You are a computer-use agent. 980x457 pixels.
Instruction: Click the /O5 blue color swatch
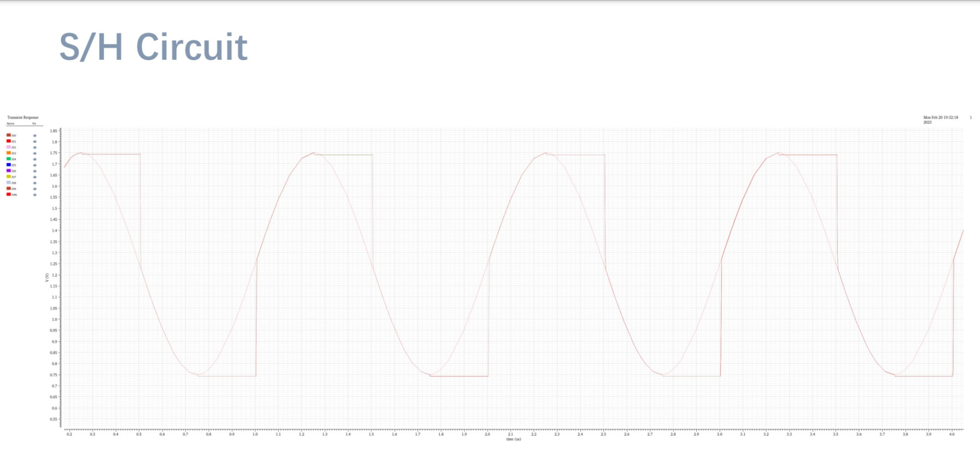pos(8,165)
